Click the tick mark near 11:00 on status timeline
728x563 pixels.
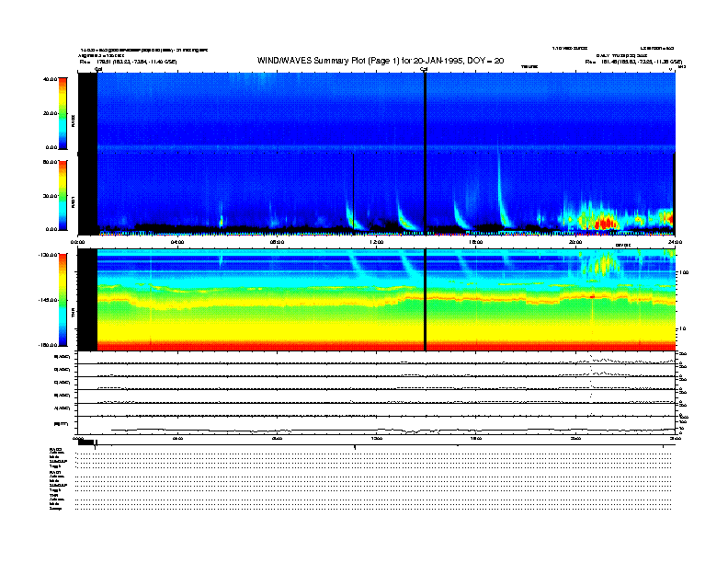tap(355, 447)
